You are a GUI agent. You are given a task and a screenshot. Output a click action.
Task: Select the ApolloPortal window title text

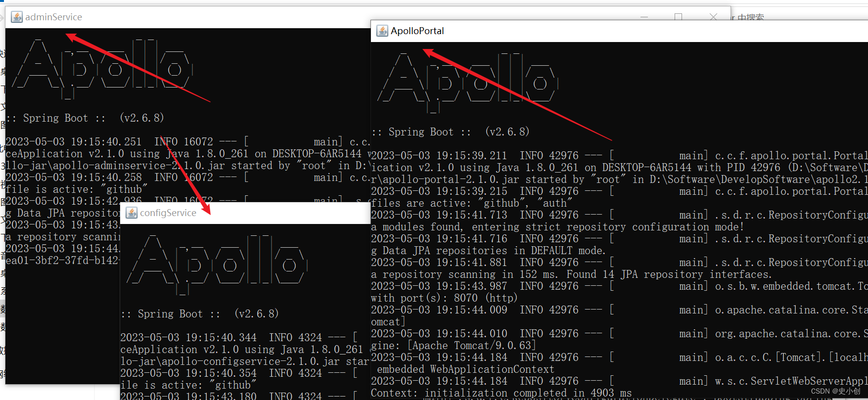coord(417,31)
